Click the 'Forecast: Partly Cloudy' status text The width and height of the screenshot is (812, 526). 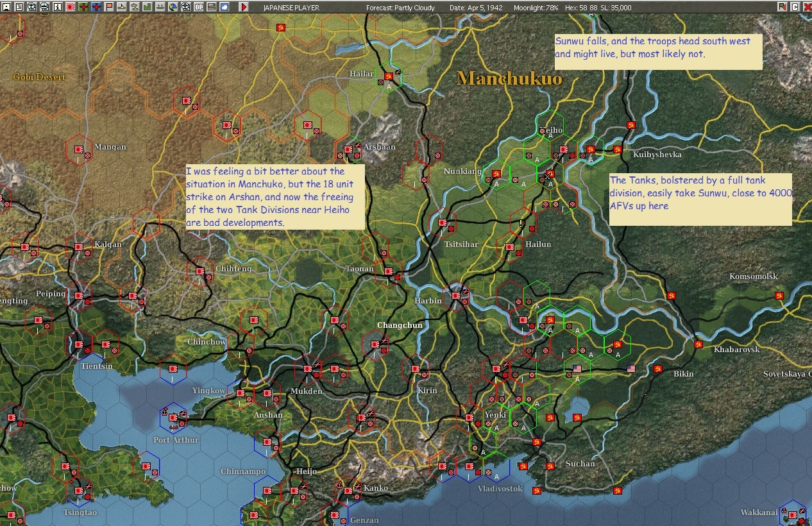coord(400,8)
